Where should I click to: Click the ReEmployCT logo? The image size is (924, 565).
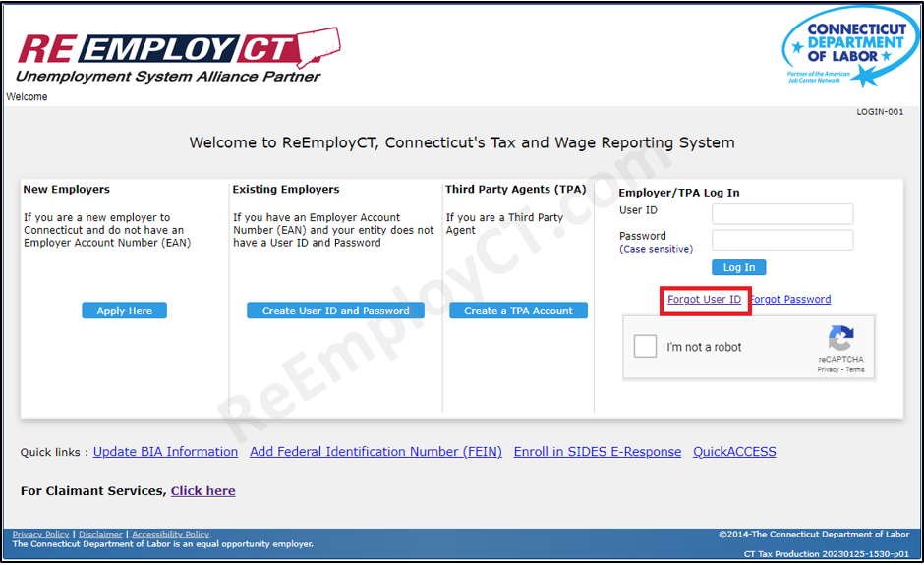click(x=179, y=54)
